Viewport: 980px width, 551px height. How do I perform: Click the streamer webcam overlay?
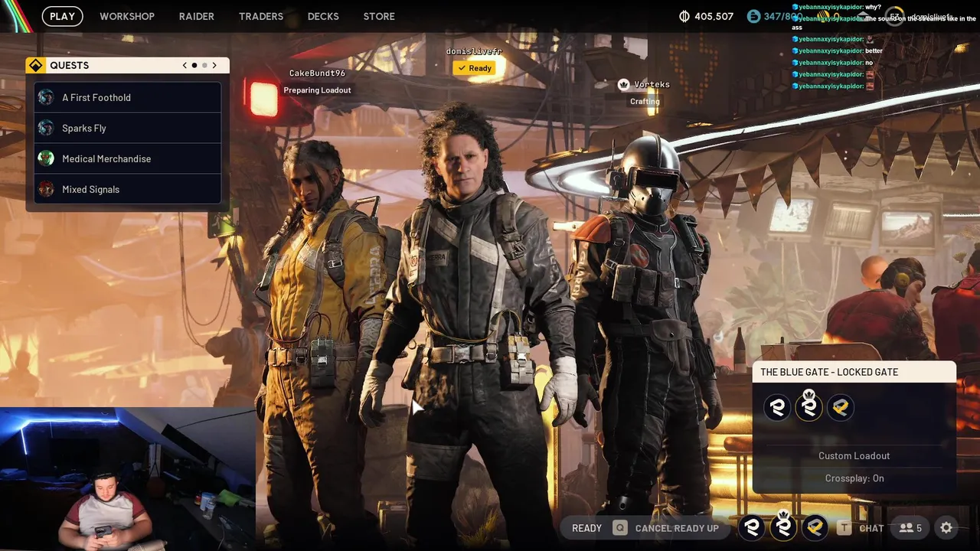(127, 479)
